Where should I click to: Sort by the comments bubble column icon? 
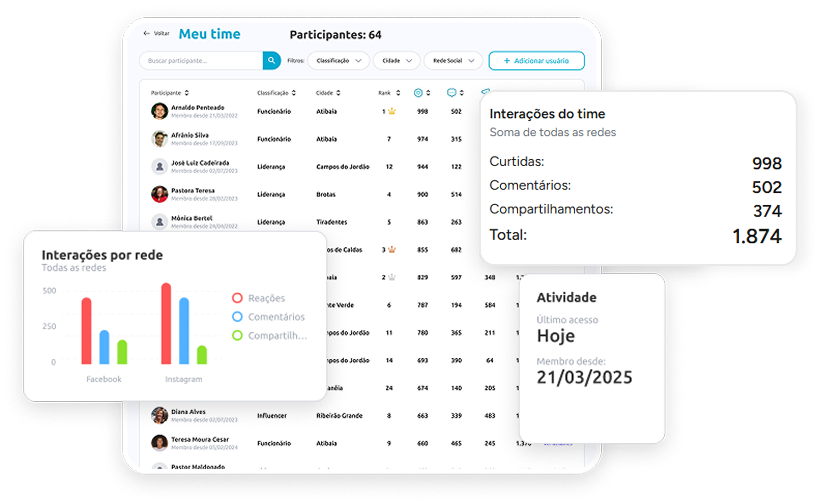tap(451, 93)
